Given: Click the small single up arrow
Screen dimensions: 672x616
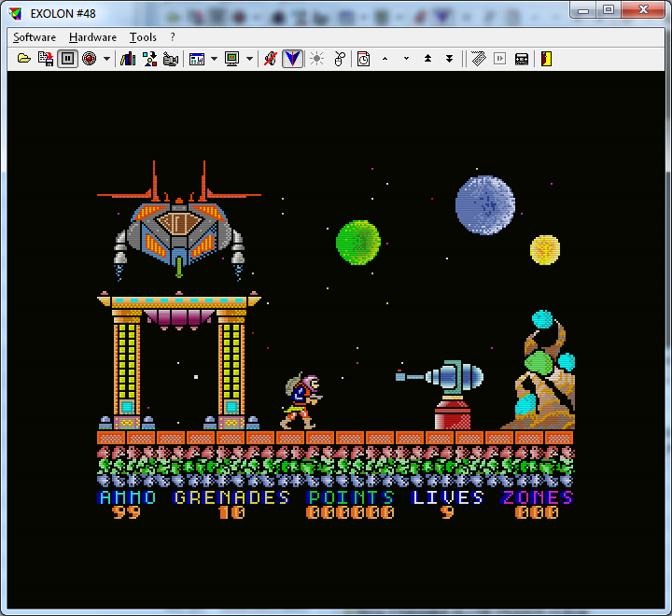Looking at the screenshot, I should click(385, 59).
